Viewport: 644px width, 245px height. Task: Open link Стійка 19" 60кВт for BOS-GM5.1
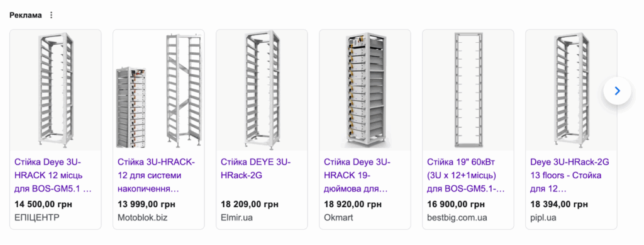coord(466,176)
